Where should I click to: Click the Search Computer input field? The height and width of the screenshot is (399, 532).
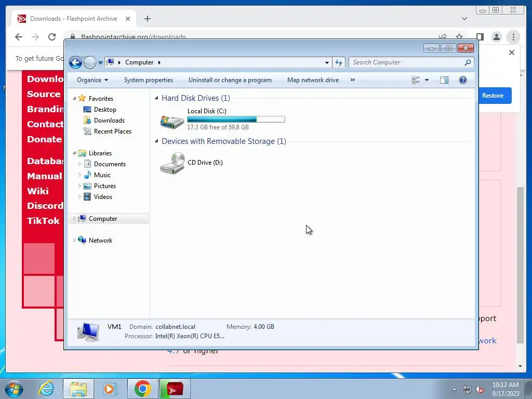coord(411,62)
